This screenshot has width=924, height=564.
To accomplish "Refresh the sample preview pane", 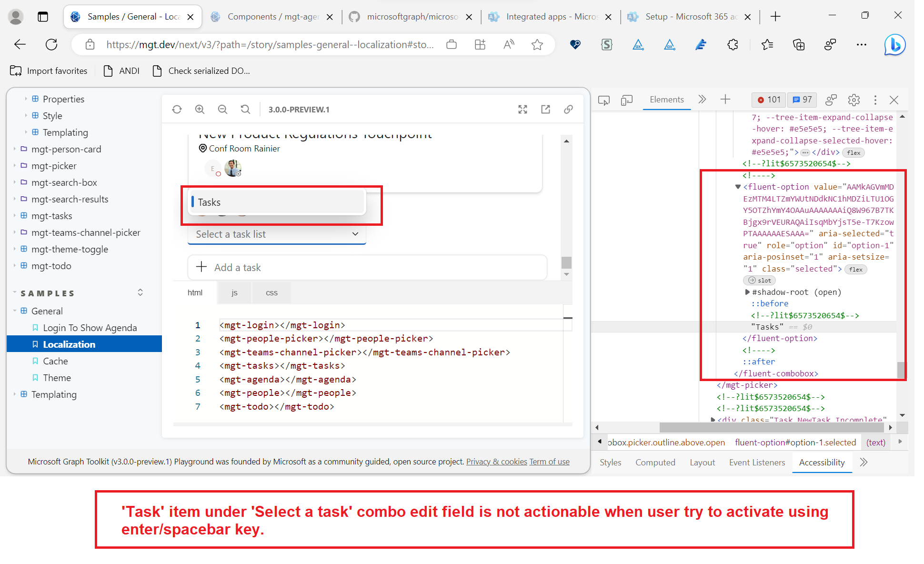I will [177, 109].
